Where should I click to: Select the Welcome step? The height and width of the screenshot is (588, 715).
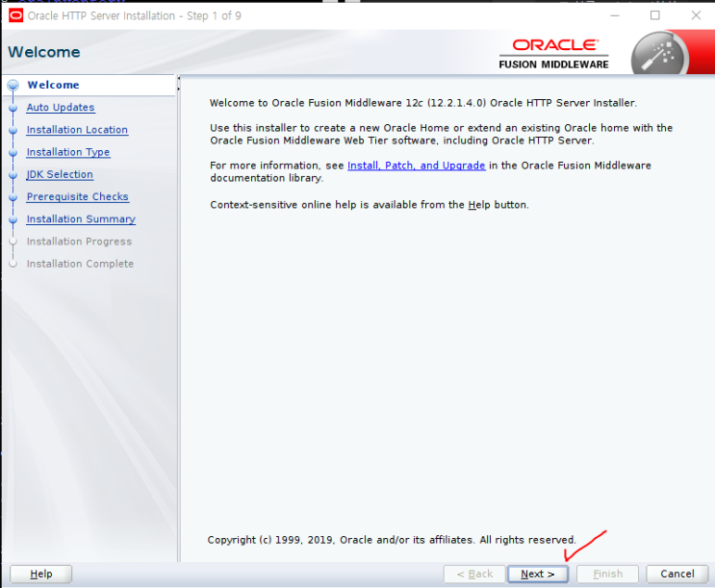point(53,85)
